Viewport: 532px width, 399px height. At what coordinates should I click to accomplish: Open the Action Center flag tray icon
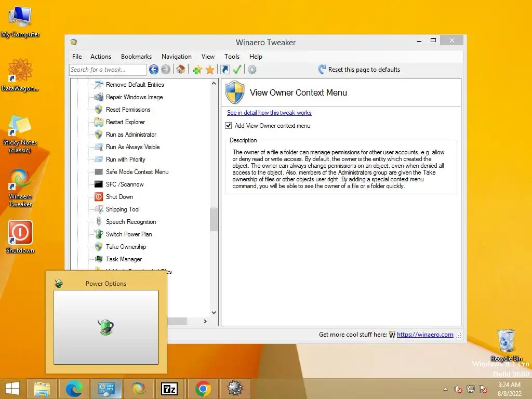click(x=483, y=389)
